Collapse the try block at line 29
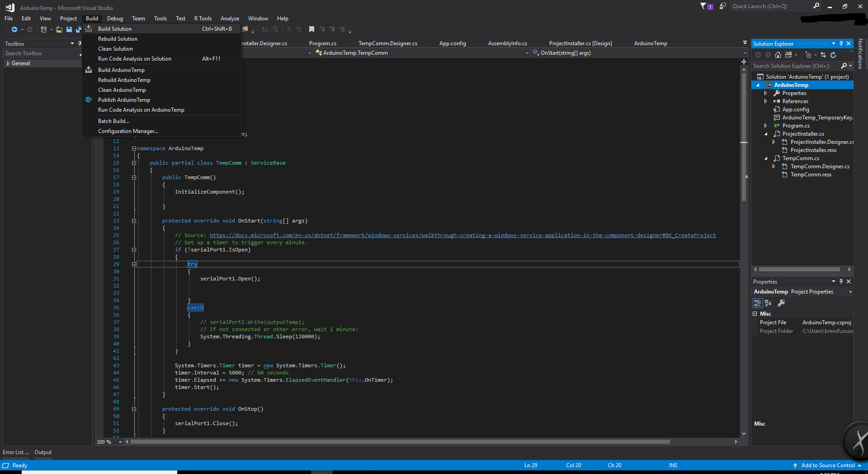 (x=134, y=264)
